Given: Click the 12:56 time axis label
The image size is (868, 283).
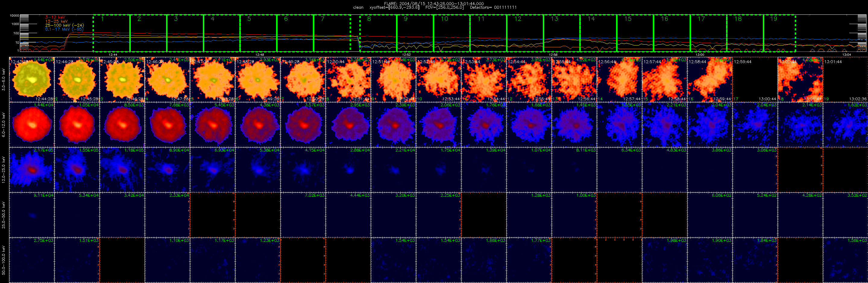Looking at the screenshot, I should tap(553, 54).
